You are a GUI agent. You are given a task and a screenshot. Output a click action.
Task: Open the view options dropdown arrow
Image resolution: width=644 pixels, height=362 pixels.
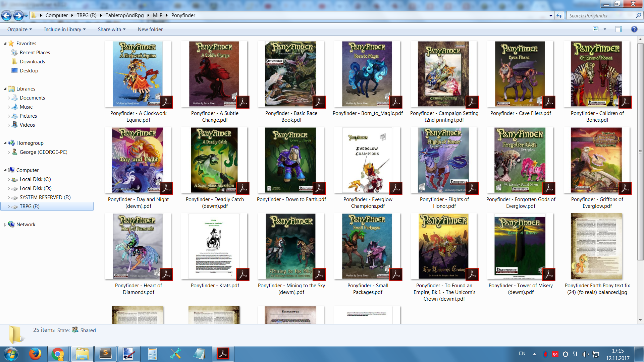click(605, 29)
